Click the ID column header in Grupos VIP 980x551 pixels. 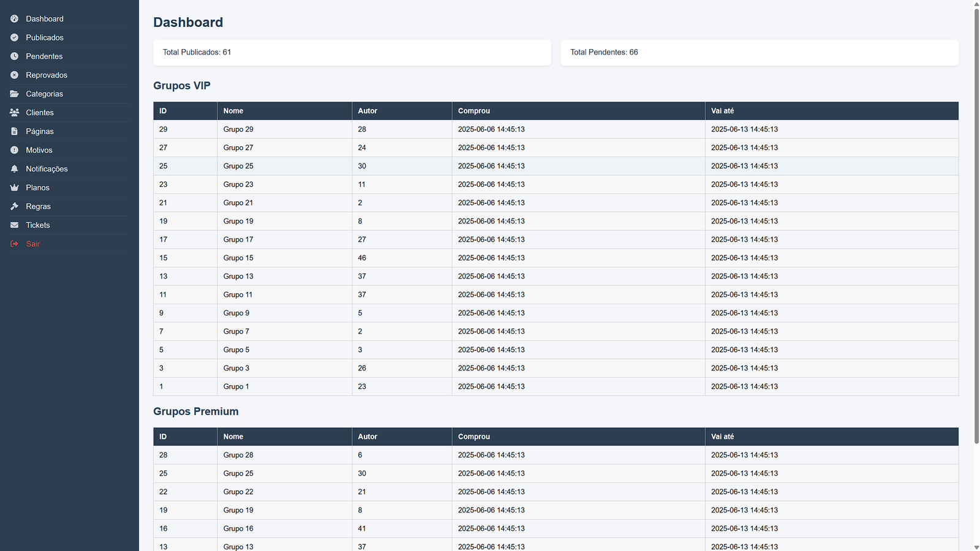tap(185, 111)
